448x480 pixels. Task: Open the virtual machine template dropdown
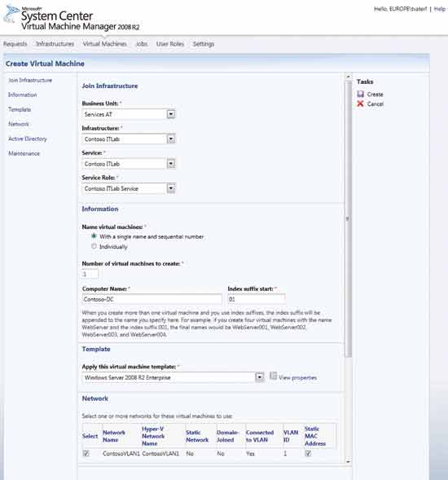pos(260,377)
